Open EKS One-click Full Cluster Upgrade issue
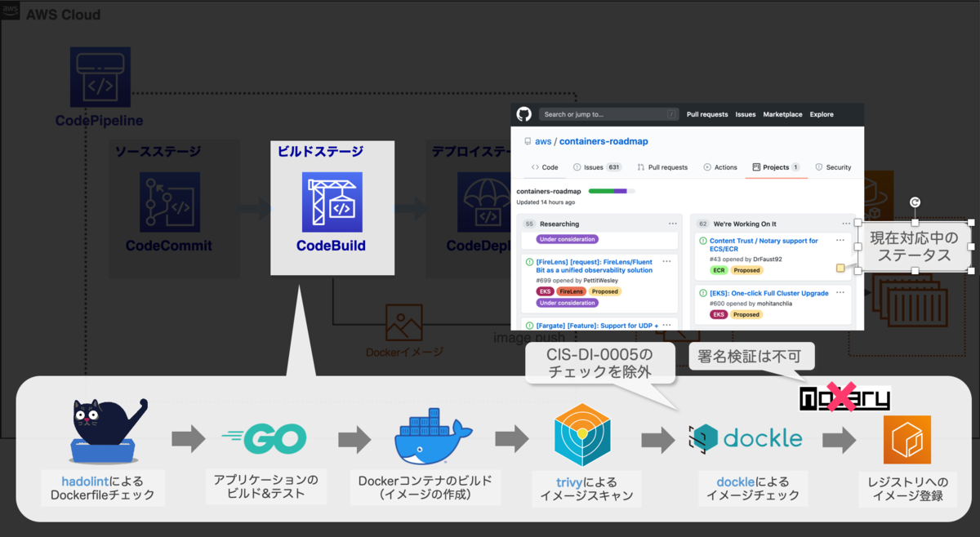980x537 pixels. (x=769, y=293)
